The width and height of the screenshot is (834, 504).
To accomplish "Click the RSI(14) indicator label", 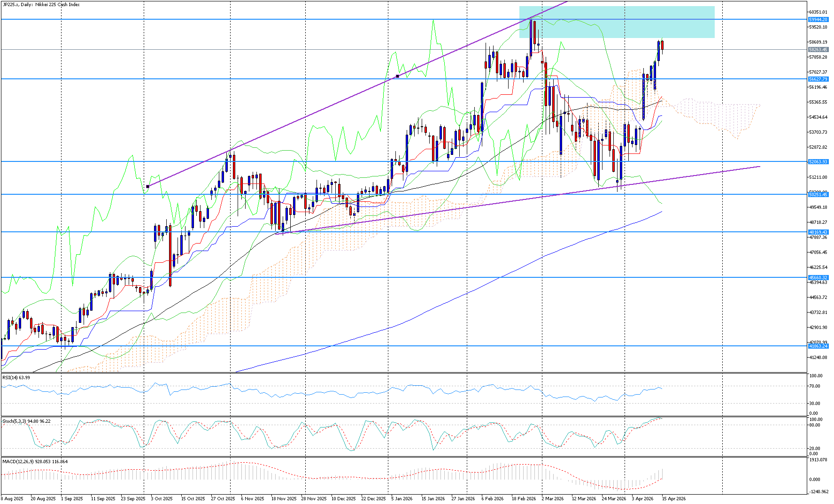I will point(16,377).
